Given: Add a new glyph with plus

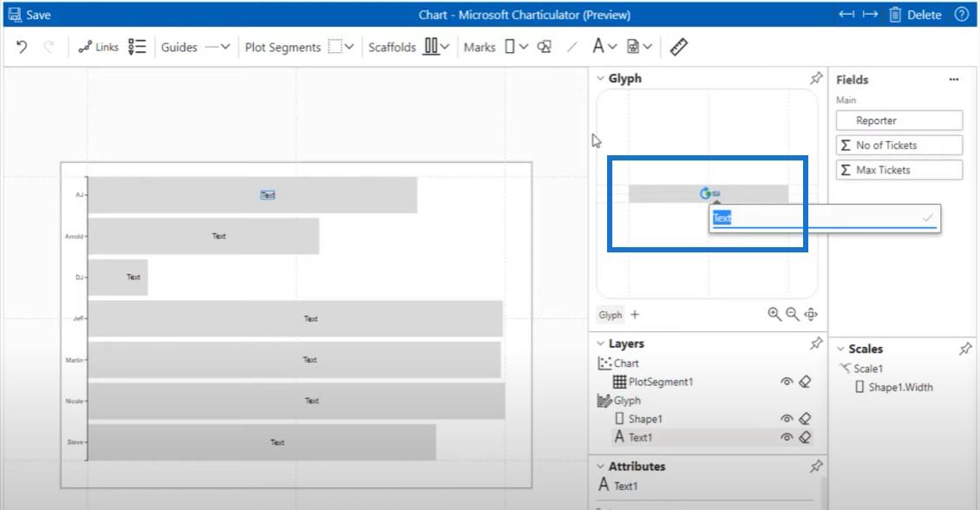Looking at the screenshot, I should 635,314.
